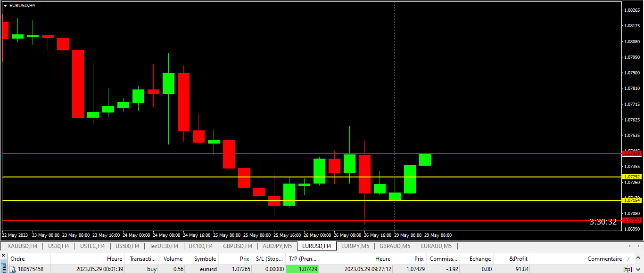644x273 pixels.
Task: Close the terminal panel with its X
Action: coord(3,256)
